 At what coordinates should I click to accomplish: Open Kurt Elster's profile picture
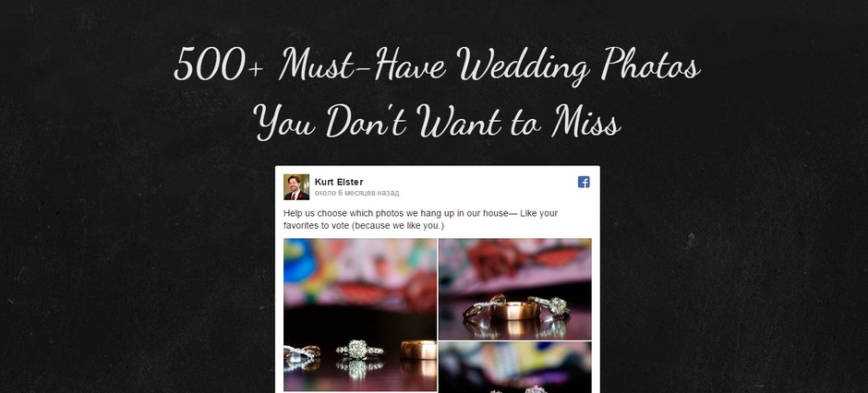point(296,187)
